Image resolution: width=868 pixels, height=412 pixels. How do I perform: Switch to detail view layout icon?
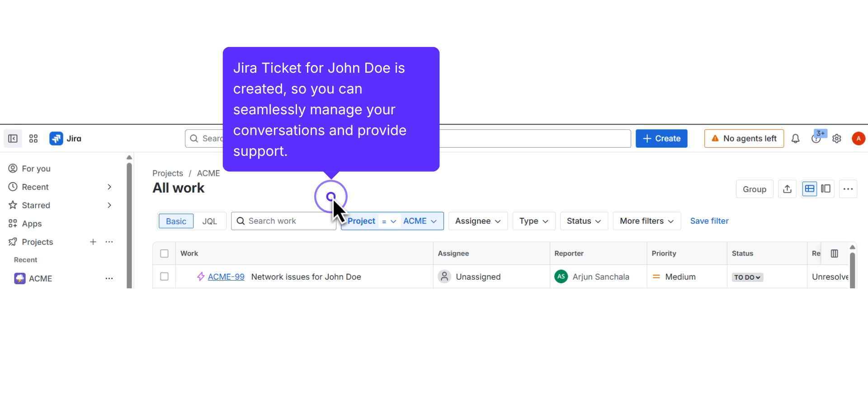point(826,189)
